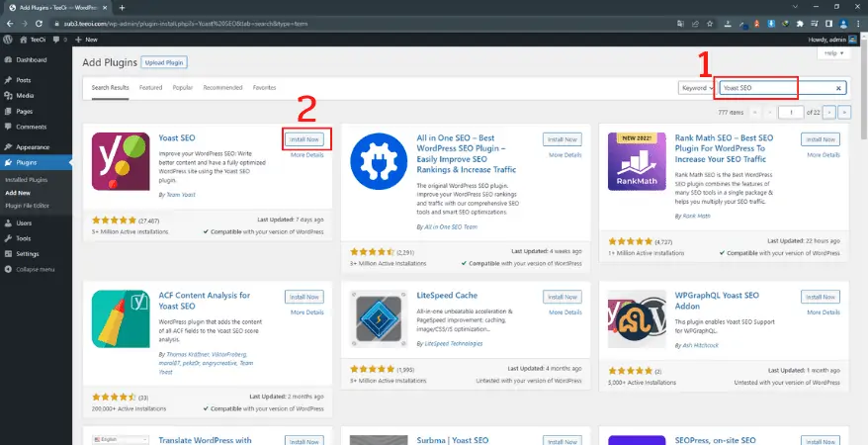Click the Yoast SEO plugin logo

(x=121, y=161)
